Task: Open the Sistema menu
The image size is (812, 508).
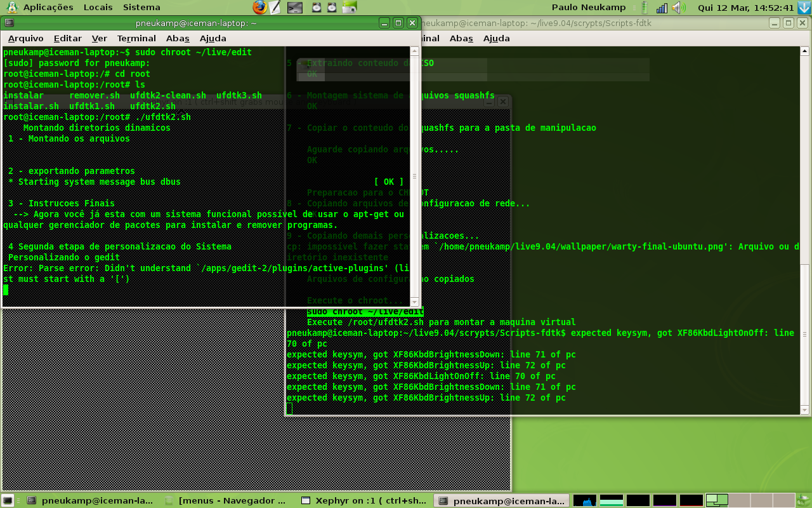Action: [x=141, y=8]
